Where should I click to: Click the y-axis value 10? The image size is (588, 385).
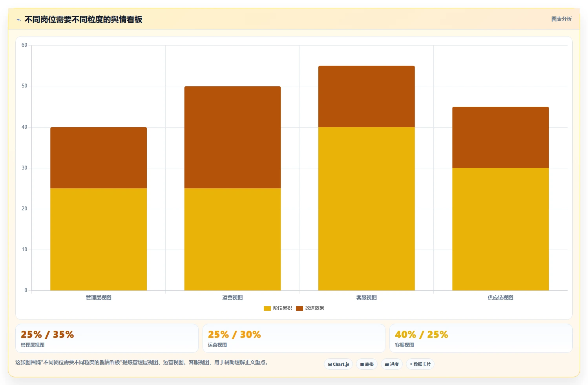(x=24, y=250)
